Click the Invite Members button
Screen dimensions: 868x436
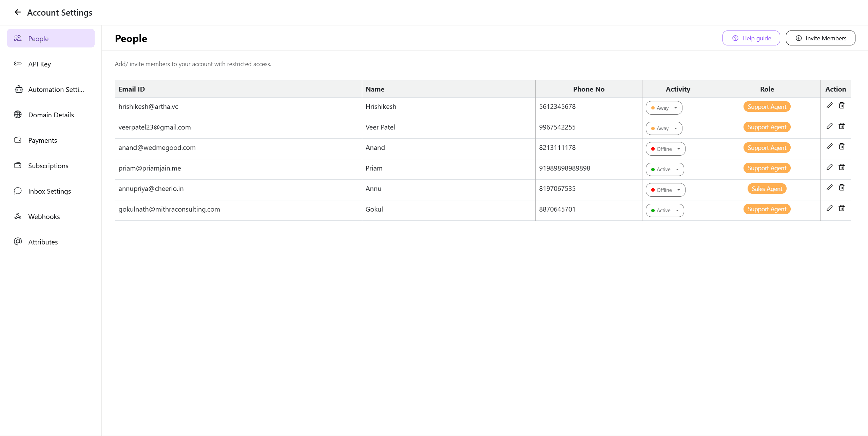pyautogui.click(x=820, y=38)
